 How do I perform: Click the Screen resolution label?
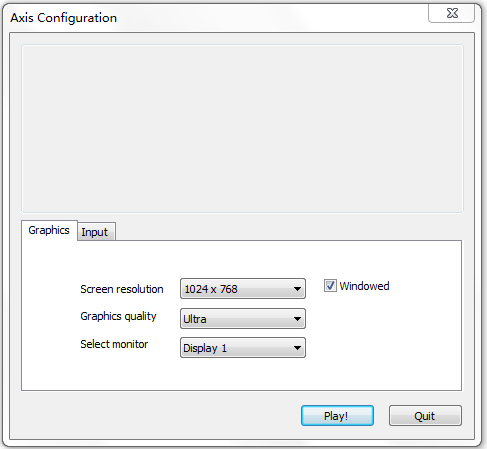(x=122, y=289)
